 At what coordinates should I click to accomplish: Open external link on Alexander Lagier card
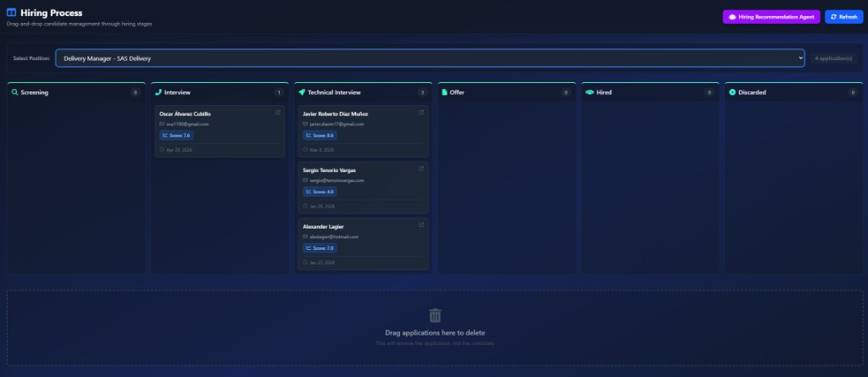pyautogui.click(x=421, y=225)
